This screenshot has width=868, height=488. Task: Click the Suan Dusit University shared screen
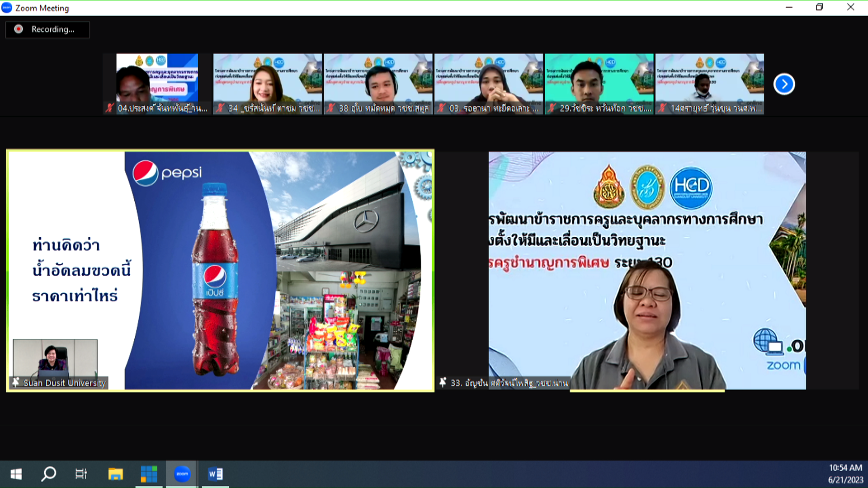[220, 271]
